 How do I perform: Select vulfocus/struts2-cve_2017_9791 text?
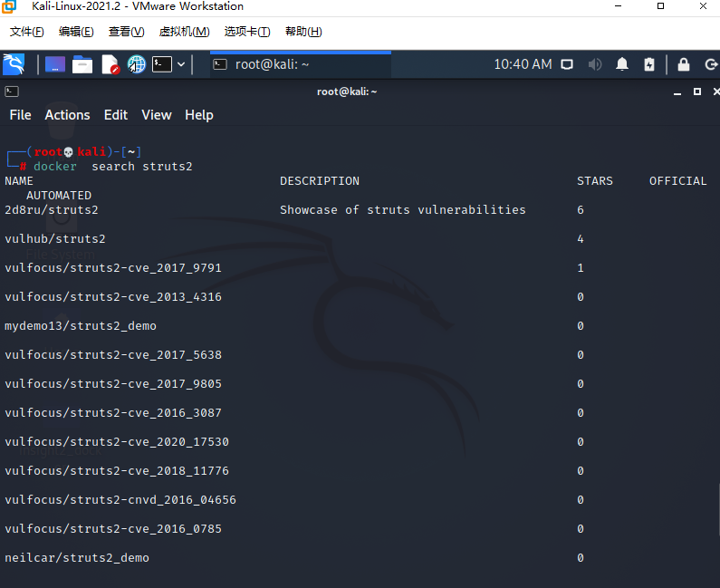click(113, 268)
